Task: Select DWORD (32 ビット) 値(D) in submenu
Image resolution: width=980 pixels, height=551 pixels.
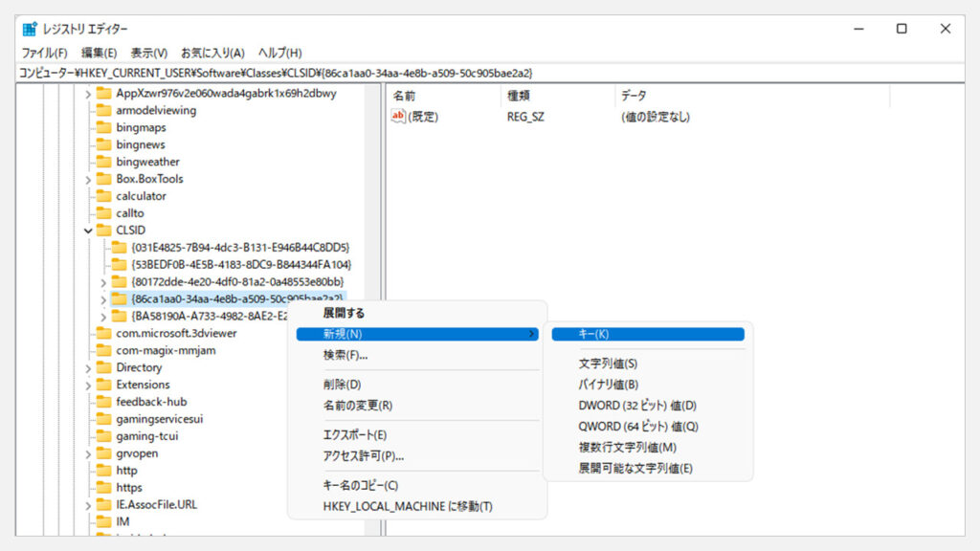Action: (637, 406)
